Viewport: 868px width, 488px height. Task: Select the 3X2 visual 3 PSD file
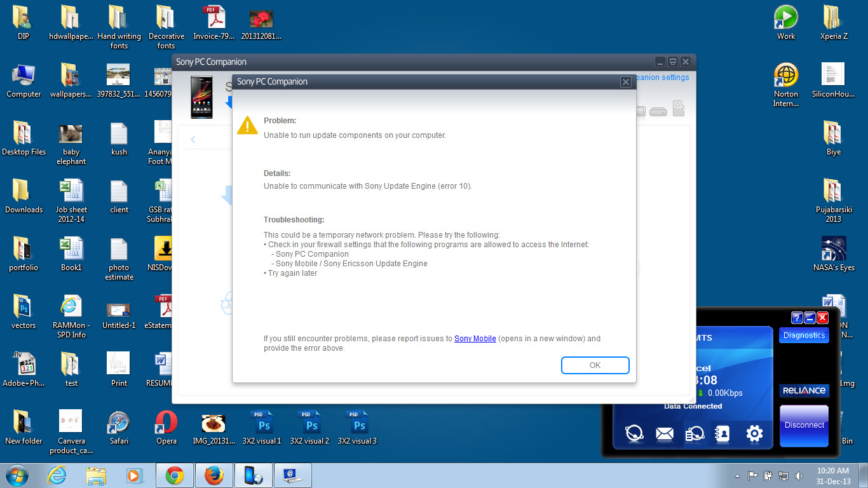(x=357, y=428)
